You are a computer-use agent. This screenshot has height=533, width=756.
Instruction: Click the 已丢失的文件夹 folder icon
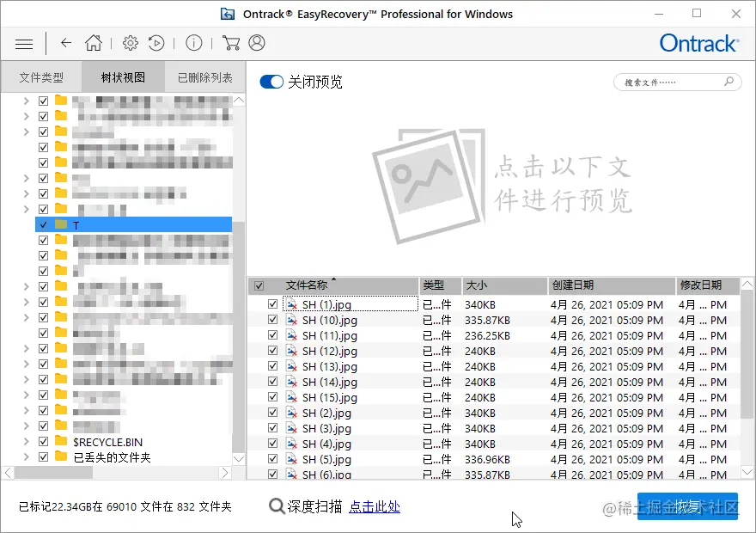coord(61,456)
